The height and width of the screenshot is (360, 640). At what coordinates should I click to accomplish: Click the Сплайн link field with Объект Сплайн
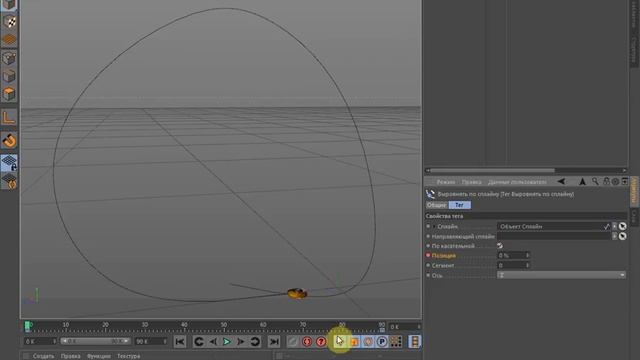(x=554, y=226)
